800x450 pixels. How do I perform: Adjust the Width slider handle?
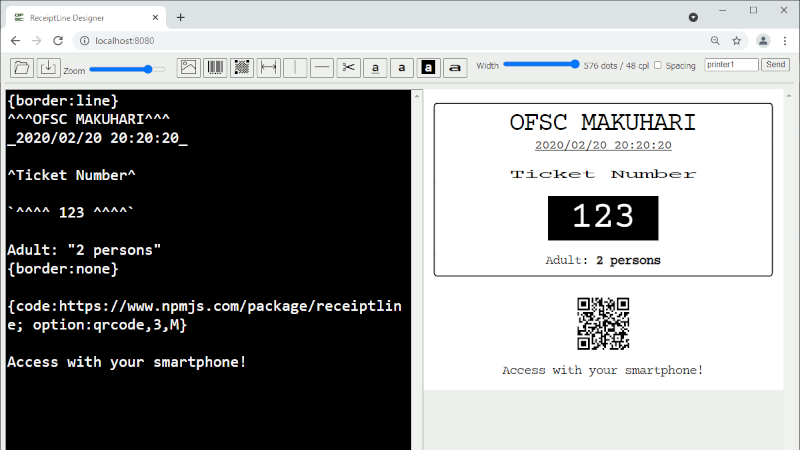click(x=575, y=64)
